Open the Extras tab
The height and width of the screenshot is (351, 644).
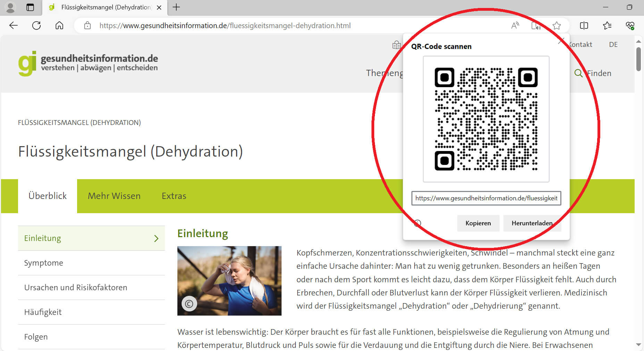point(174,196)
